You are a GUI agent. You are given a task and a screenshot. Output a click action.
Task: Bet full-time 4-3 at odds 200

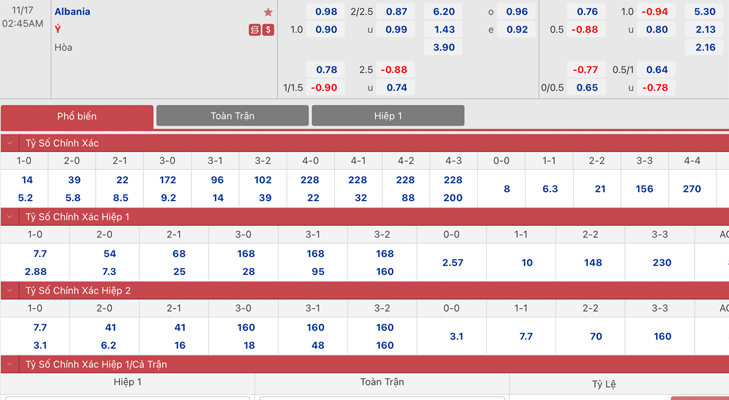[x=453, y=198]
